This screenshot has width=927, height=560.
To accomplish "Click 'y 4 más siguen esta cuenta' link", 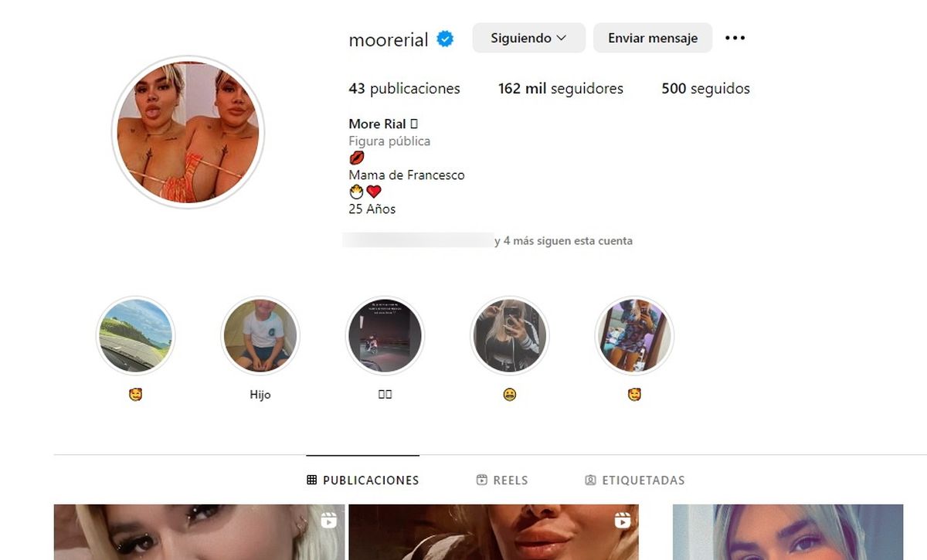I will [563, 241].
